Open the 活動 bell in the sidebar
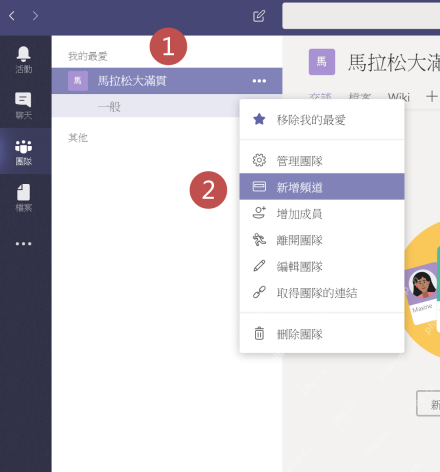 tap(24, 59)
